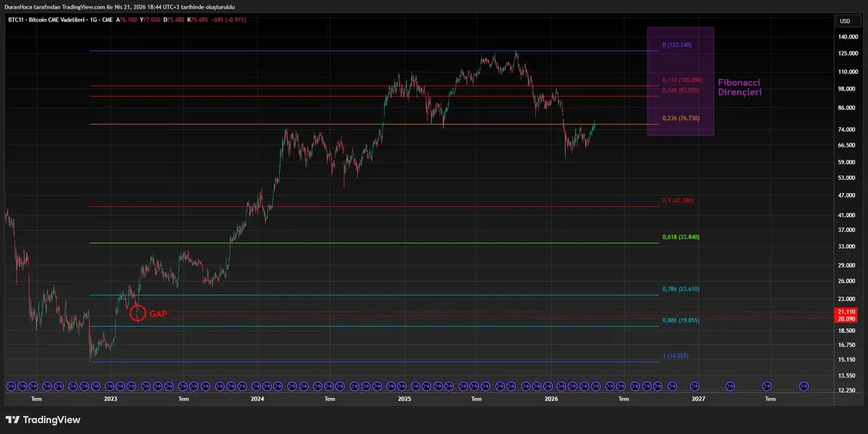The width and height of the screenshot is (868, 434).
Task: Click the 13.550 price axis label
Action: click(x=846, y=375)
